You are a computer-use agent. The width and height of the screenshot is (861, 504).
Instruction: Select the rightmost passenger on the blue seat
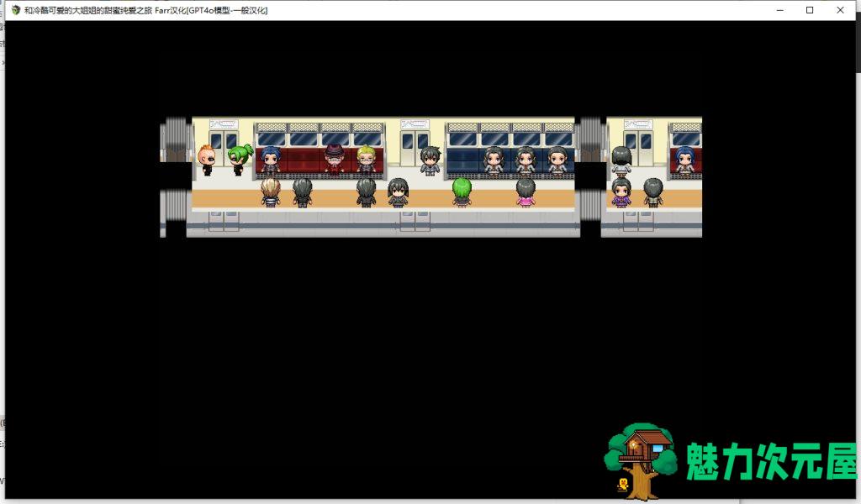tap(557, 160)
